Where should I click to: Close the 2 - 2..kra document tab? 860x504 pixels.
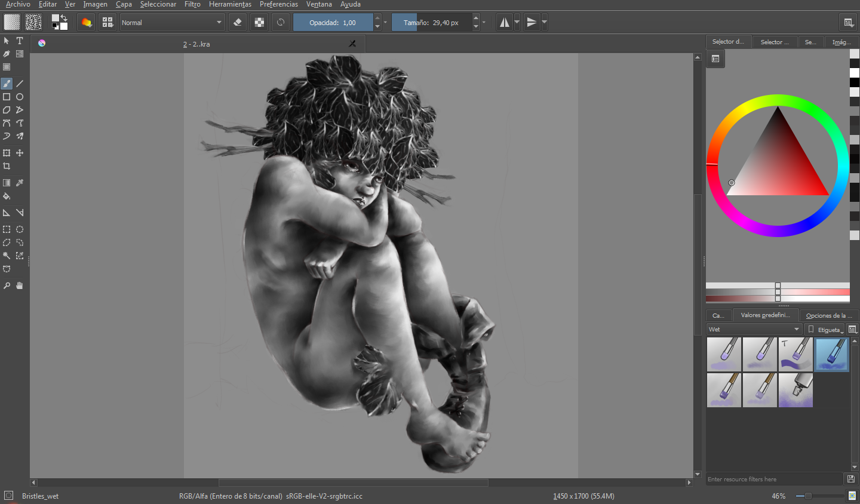(x=352, y=44)
